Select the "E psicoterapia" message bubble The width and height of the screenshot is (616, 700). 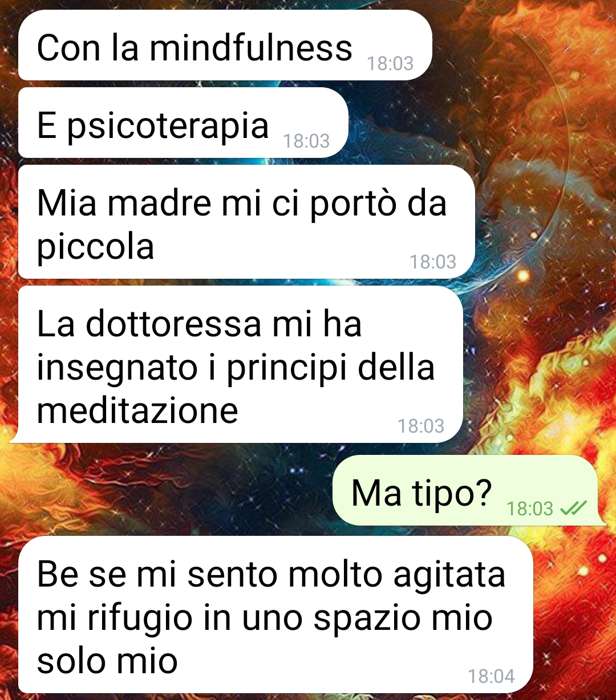click(x=183, y=123)
